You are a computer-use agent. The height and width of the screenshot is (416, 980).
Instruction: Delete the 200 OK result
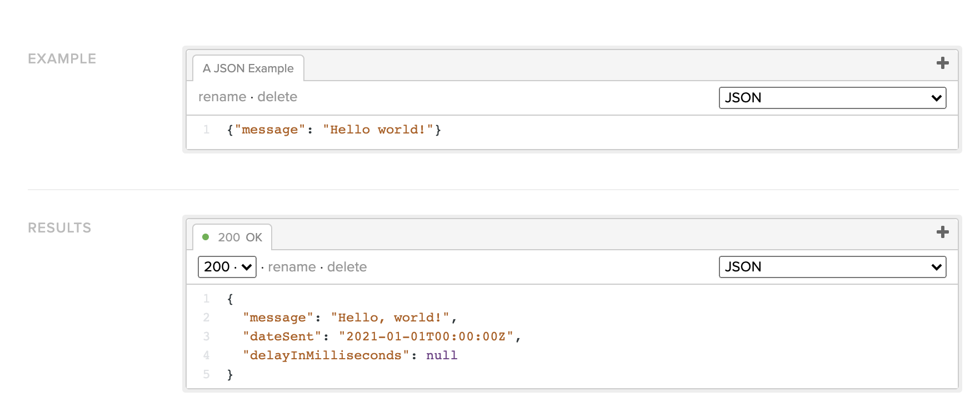coord(347,267)
